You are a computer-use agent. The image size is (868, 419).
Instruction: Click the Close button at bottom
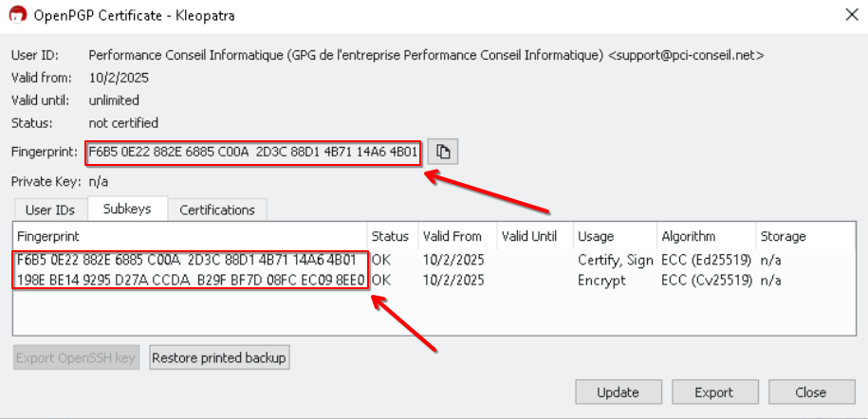point(810,392)
